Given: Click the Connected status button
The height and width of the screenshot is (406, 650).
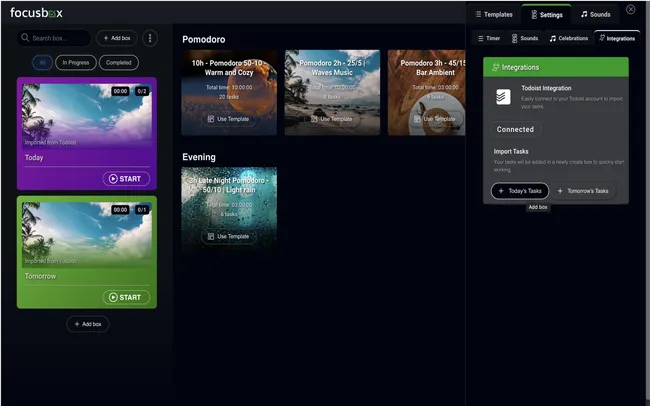Looking at the screenshot, I should click(x=515, y=130).
